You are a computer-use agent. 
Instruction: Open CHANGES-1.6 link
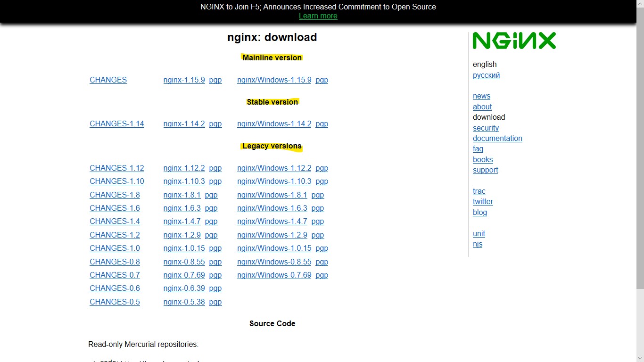[115, 208]
